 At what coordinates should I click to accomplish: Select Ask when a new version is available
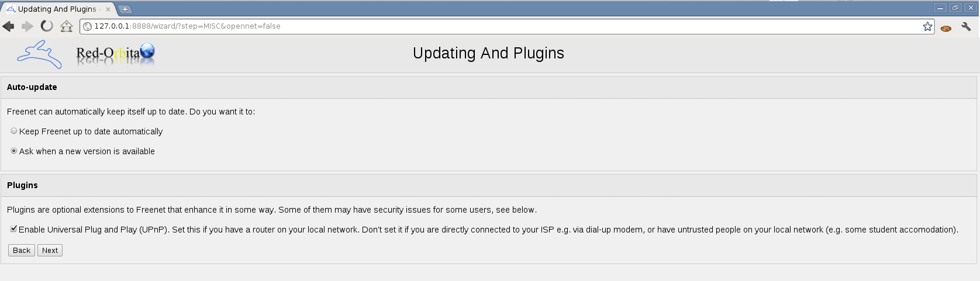click(x=14, y=151)
